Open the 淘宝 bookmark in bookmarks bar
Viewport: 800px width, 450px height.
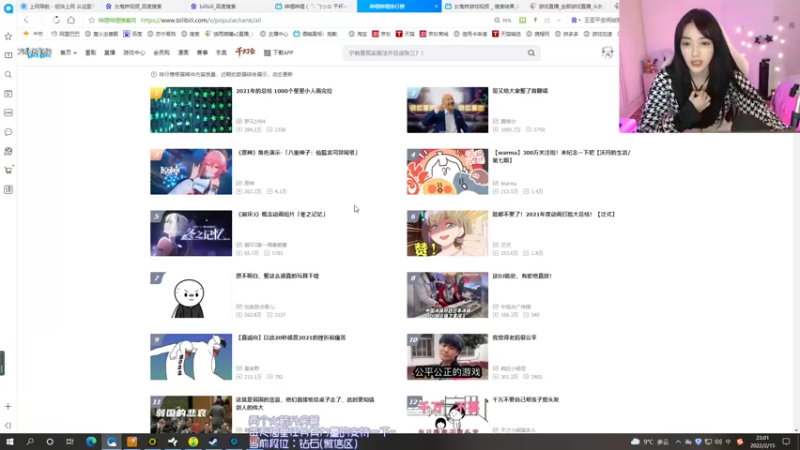click(358, 34)
